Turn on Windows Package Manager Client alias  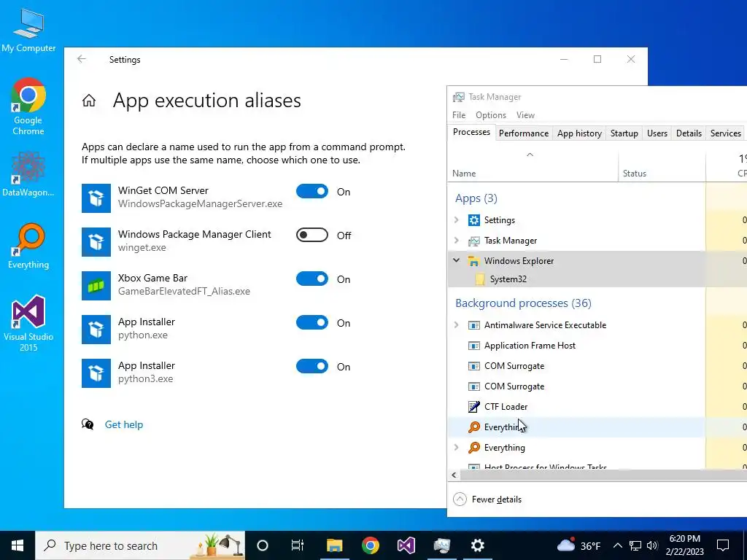point(312,236)
